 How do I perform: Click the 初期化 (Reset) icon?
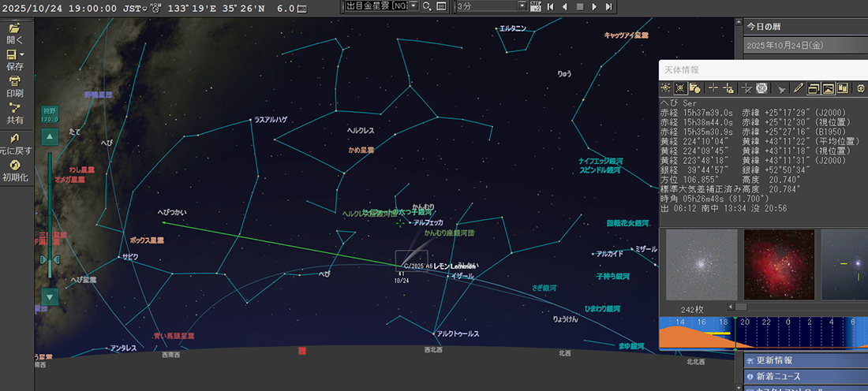(x=14, y=166)
